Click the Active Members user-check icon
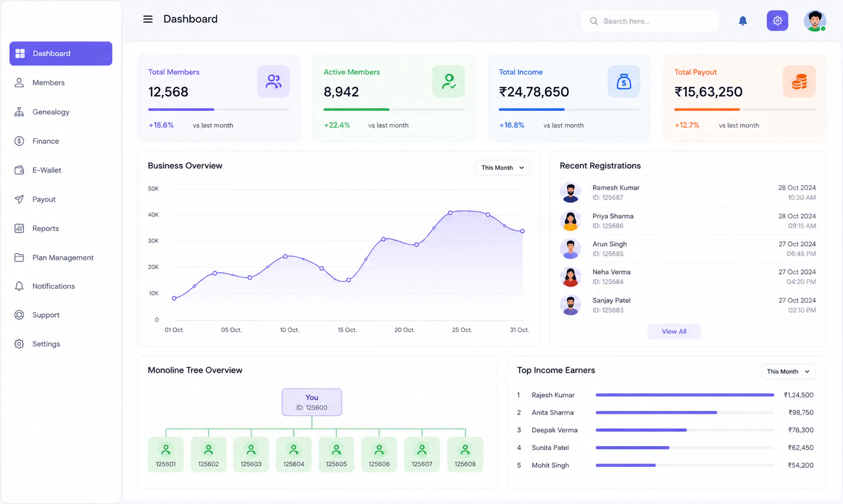 click(449, 82)
